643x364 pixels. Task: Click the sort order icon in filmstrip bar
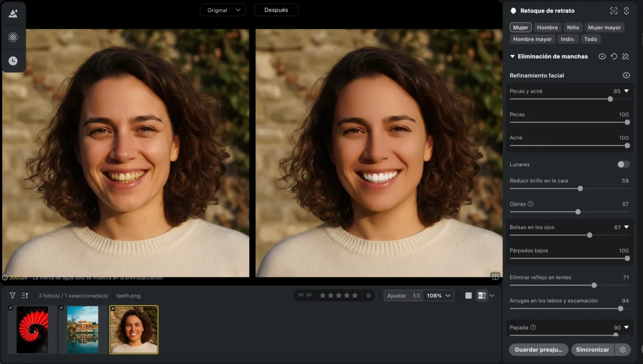25,295
